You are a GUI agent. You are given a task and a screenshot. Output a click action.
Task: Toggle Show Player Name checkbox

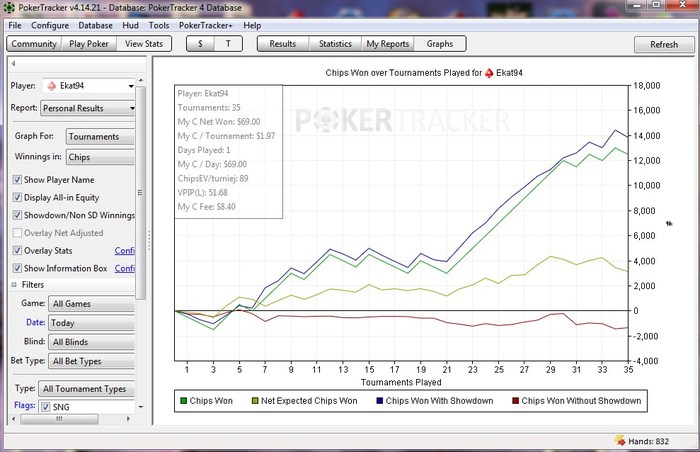17,180
